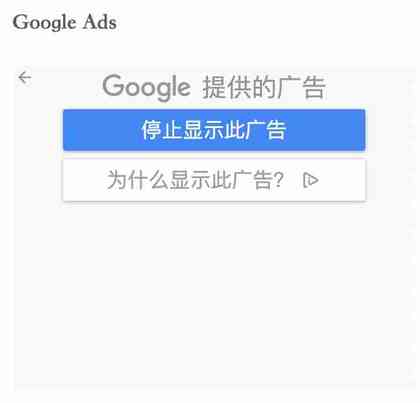Go back using the left arrow
420x403 pixels.
pos(25,78)
